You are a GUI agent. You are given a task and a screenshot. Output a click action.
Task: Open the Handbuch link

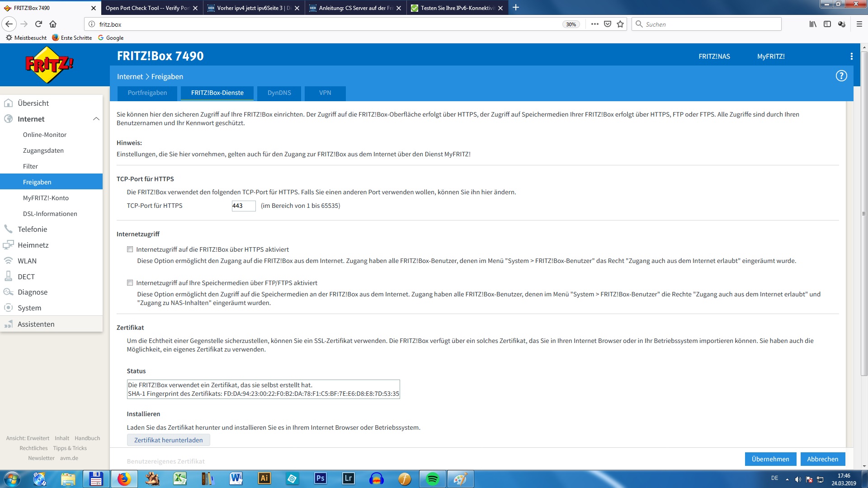click(x=87, y=438)
